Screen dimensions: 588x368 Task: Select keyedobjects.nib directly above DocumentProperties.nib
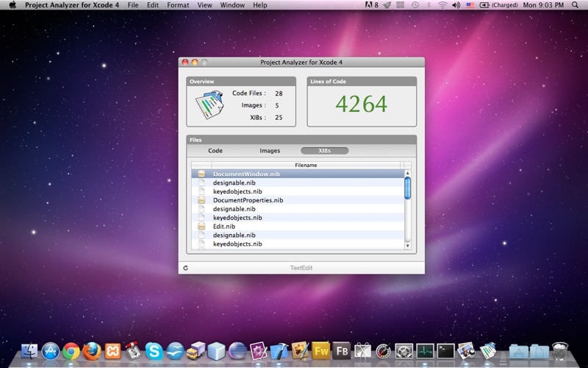pyautogui.click(x=298, y=191)
